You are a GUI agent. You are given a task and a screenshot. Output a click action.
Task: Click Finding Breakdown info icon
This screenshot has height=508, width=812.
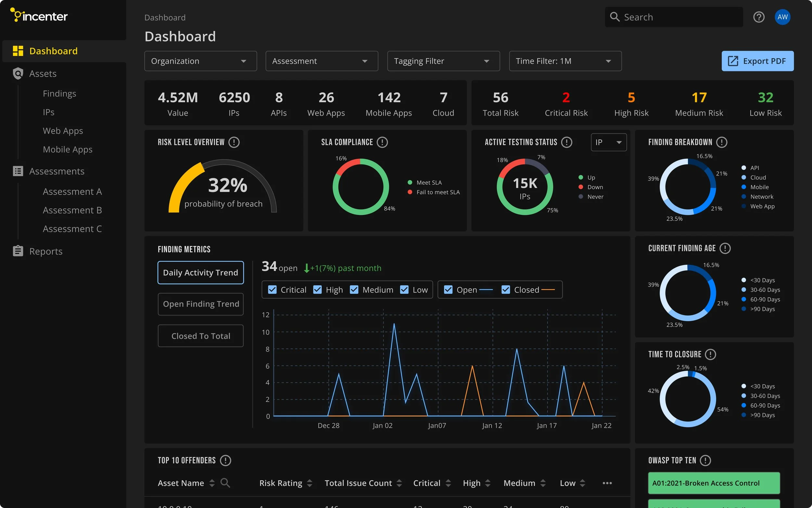[721, 142]
